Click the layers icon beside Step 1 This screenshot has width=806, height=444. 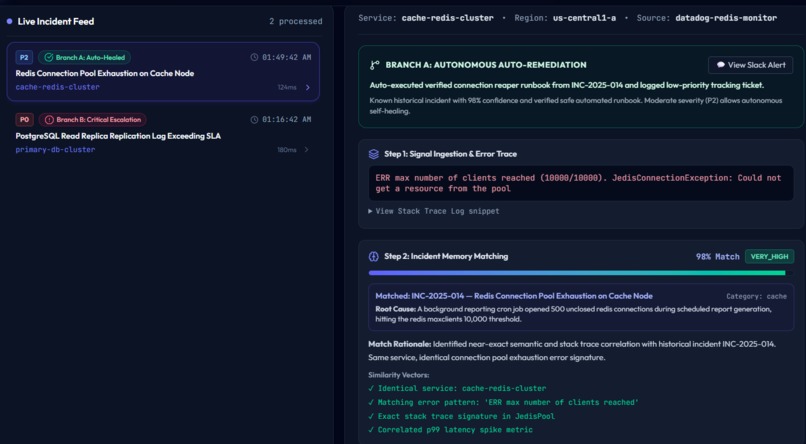(374, 154)
